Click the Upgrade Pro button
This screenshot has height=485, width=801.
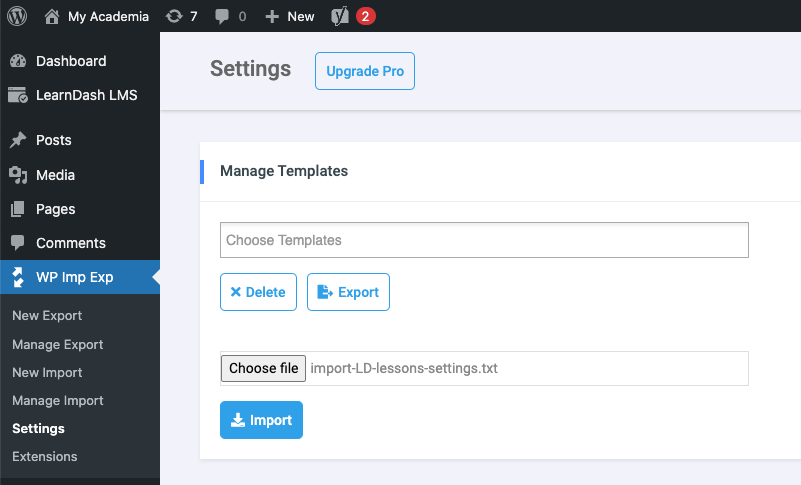click(365, 71)
